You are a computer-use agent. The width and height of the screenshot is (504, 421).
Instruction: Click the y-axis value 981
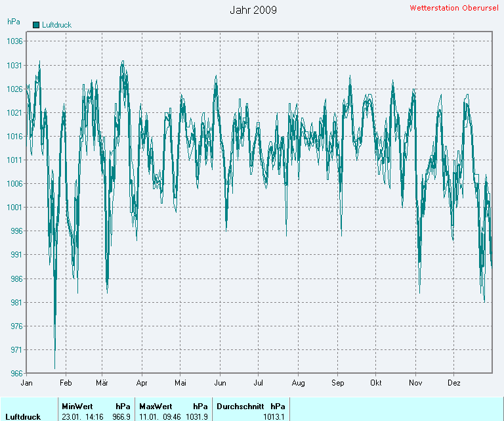pyautogui.click(x=16, y=303)
